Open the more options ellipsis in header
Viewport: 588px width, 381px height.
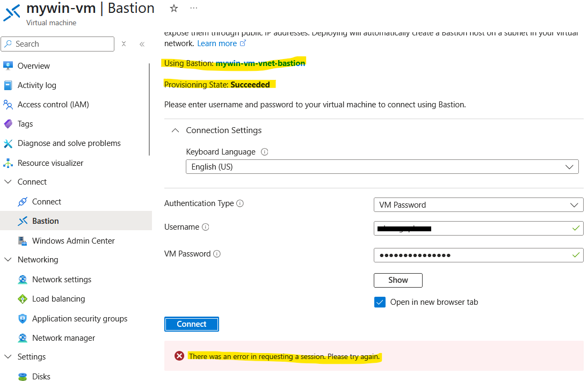click(193, 8)
